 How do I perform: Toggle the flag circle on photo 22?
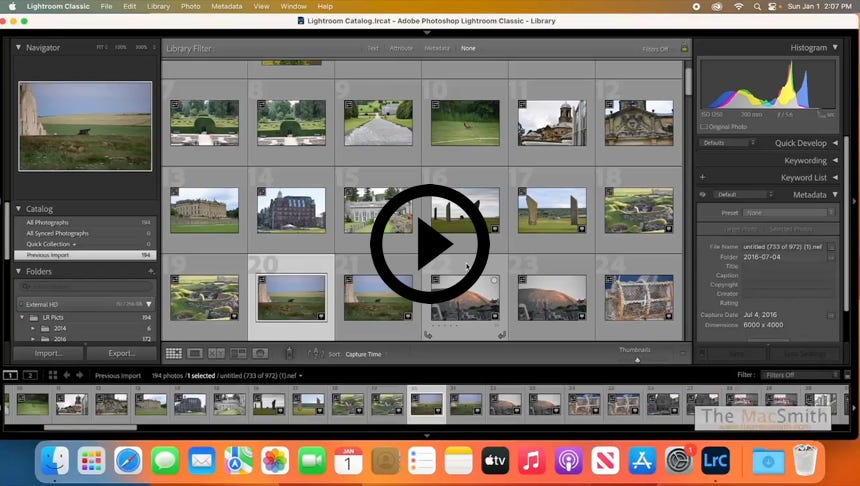[x=494, y=280]
